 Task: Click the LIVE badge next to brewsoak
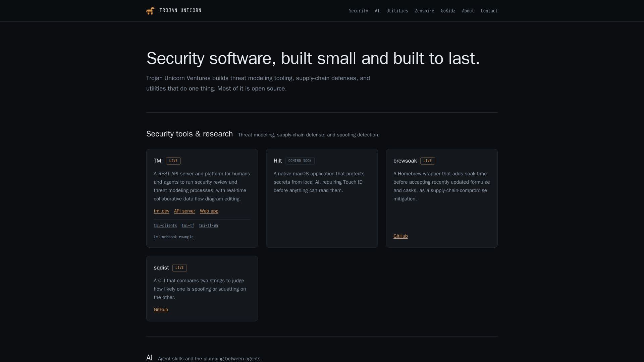pos(428,161)
